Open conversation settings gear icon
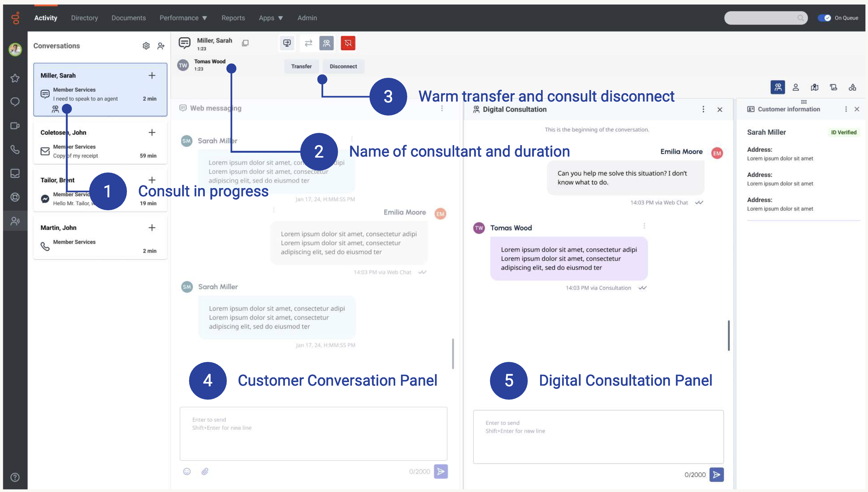 [146, 45]
